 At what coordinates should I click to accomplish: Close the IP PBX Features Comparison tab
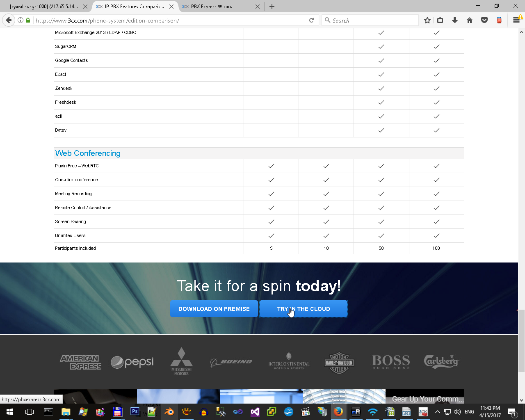tap(171, 7)
